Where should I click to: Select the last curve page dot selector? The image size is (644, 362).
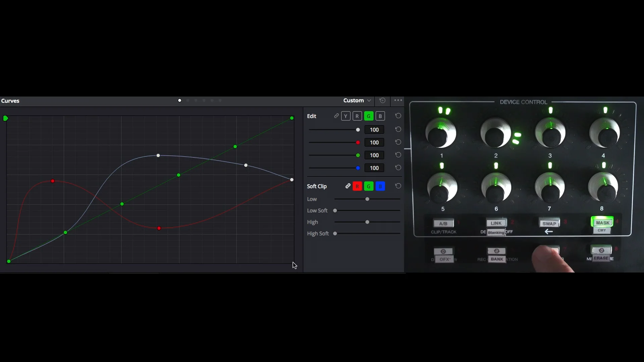coord(220,100)
